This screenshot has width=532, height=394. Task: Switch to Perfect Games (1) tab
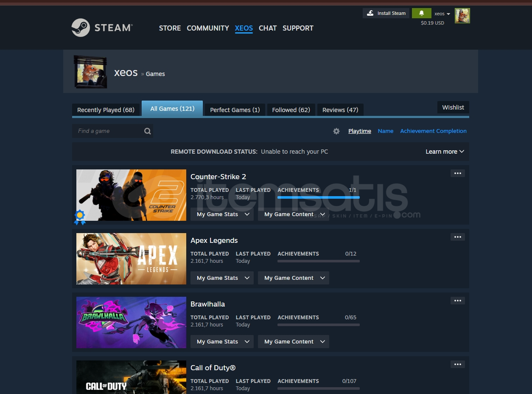coord(235,110)
